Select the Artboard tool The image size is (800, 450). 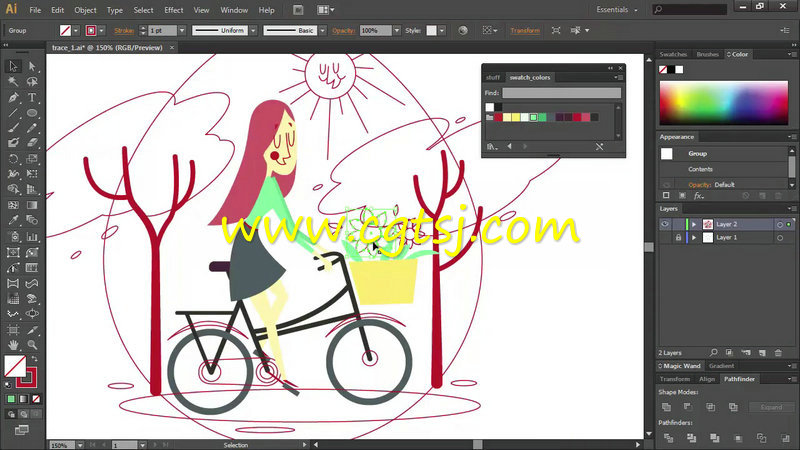click(x=13, y=330)
